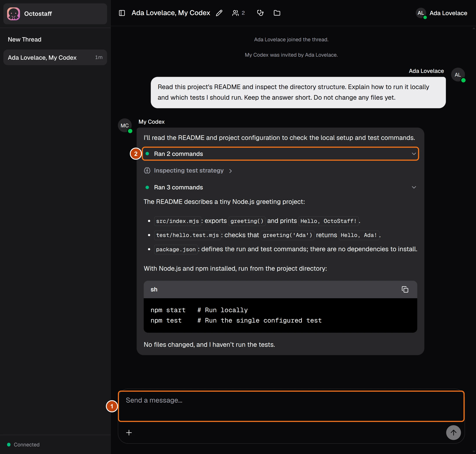Expand the Ran 3 commands section

(x=280, y=187)
